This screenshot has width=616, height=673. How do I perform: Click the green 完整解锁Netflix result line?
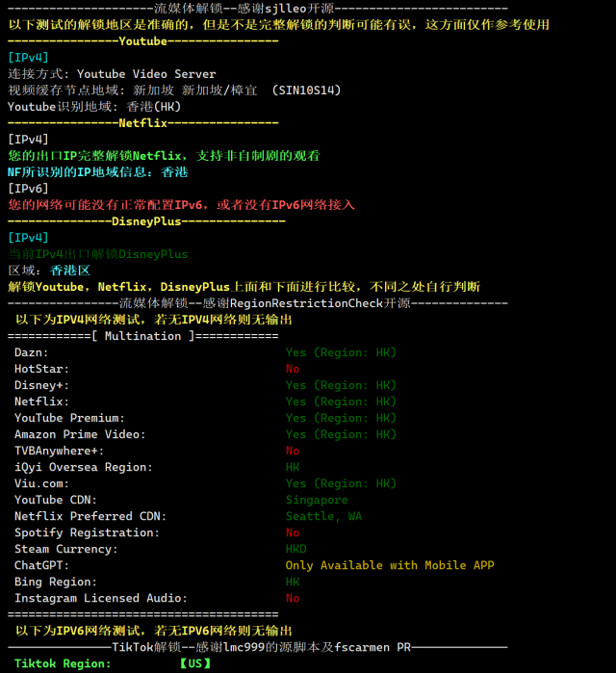[x=164, y=156]
